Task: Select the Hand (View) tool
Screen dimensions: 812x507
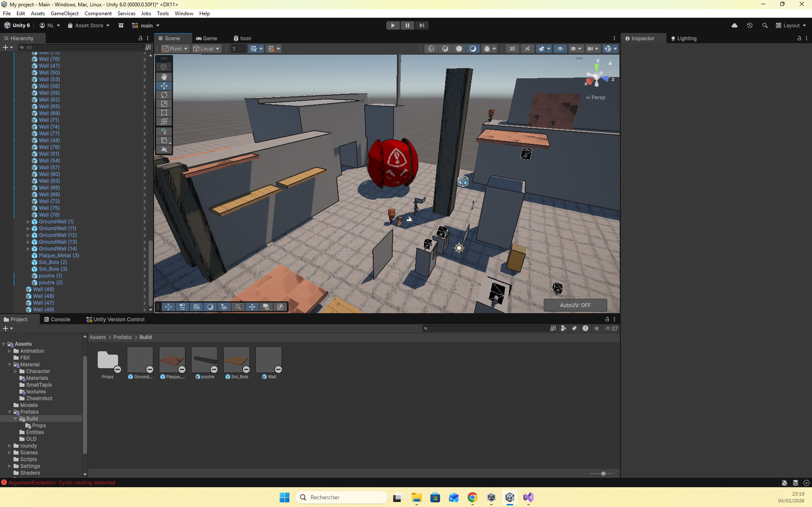Action: coord(164,77)
